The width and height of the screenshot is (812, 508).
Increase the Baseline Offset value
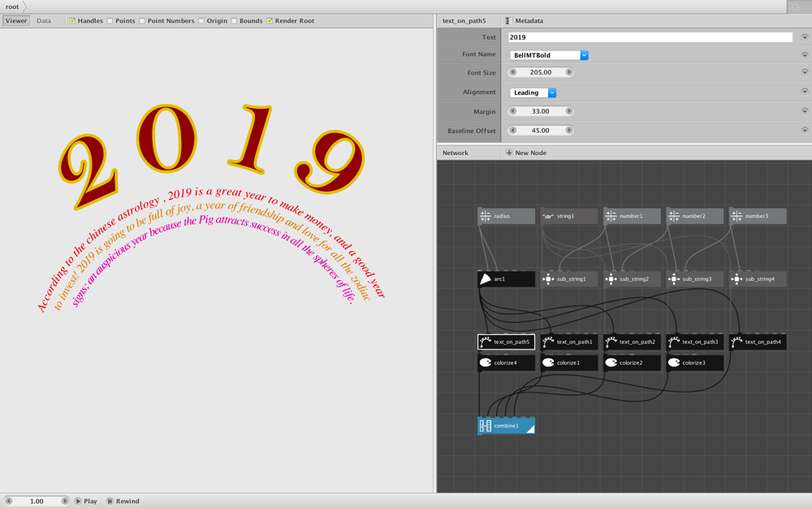click(x=568, y=130)
